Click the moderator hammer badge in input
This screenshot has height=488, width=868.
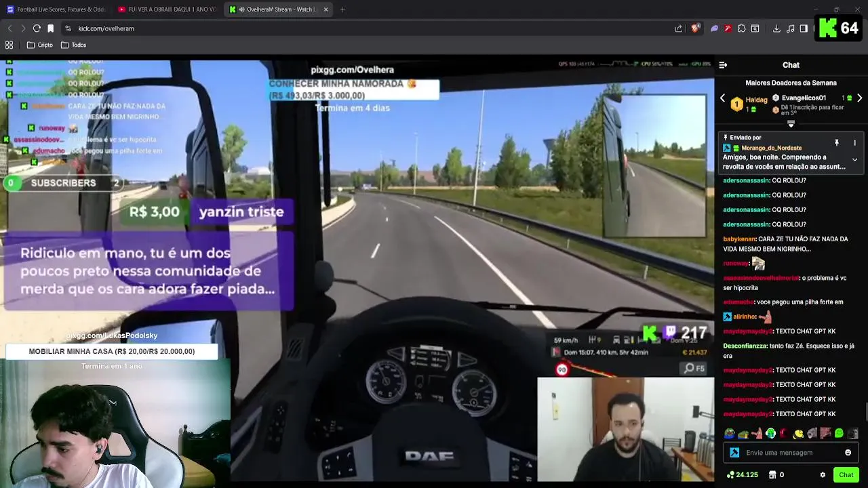(x=734, y=453)
